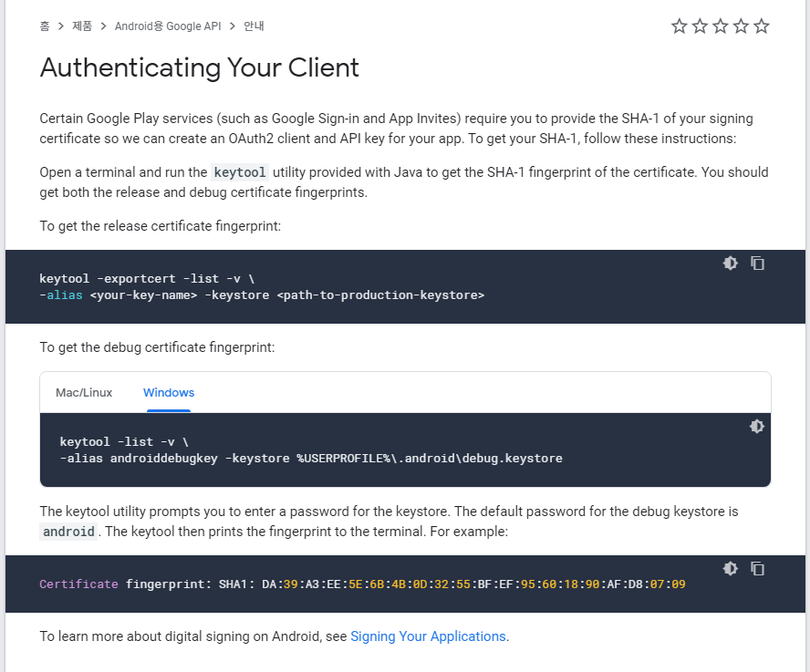
Task: Toggle dark theme on Windows debug code block
Action: point(757,426)
